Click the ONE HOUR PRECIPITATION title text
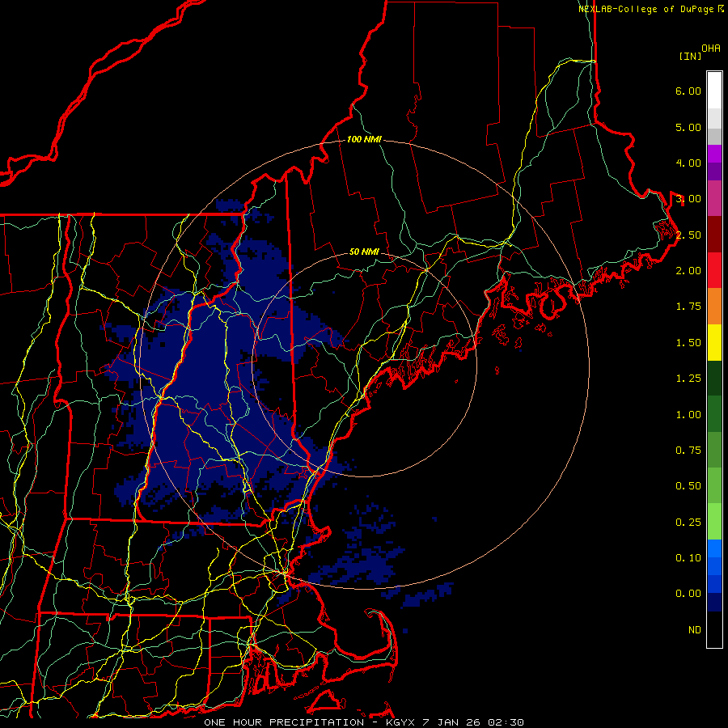The width and height of the screenshot is (728, 728). coord(284,722)
